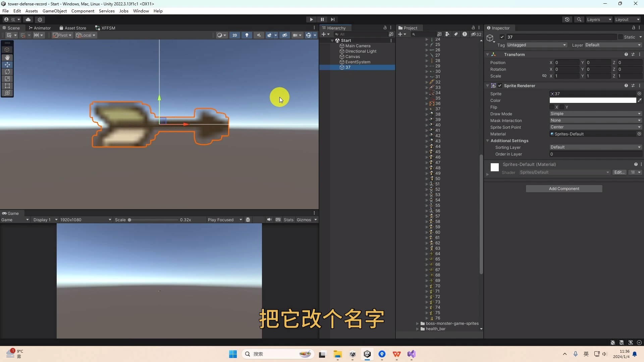Image resolution: width=644 pixels, height=362 pixels.
Task: Toggle scene visibility with the eye icon
Action: pyautogui.click(x=285, y=35)
